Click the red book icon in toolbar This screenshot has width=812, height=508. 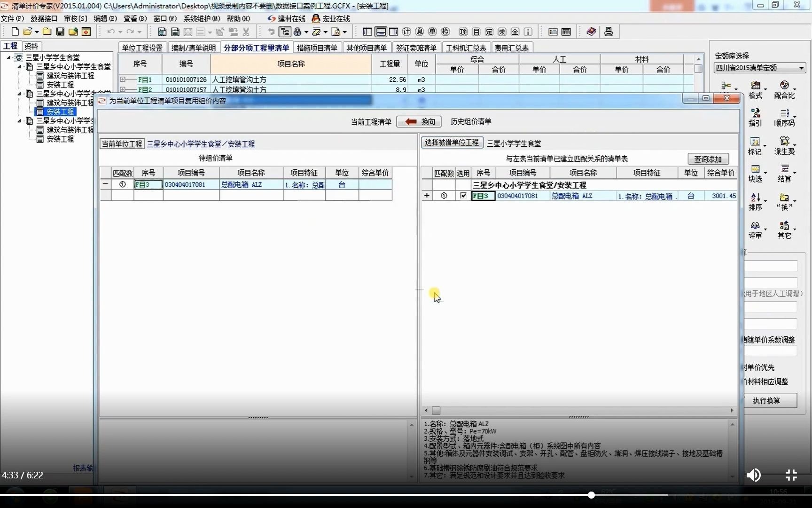591,32
